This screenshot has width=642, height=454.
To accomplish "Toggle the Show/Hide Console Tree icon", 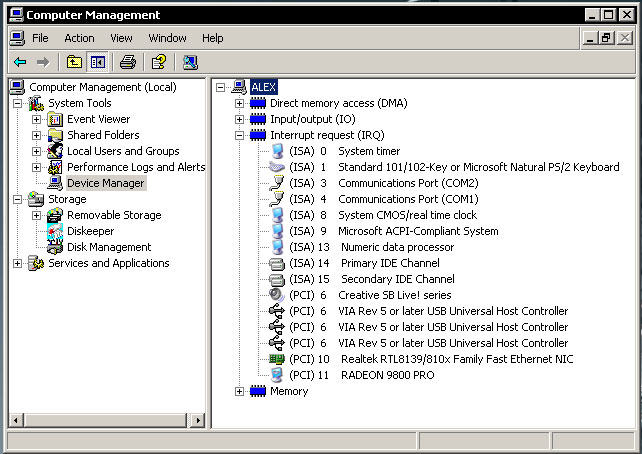I will click(98, 62).
